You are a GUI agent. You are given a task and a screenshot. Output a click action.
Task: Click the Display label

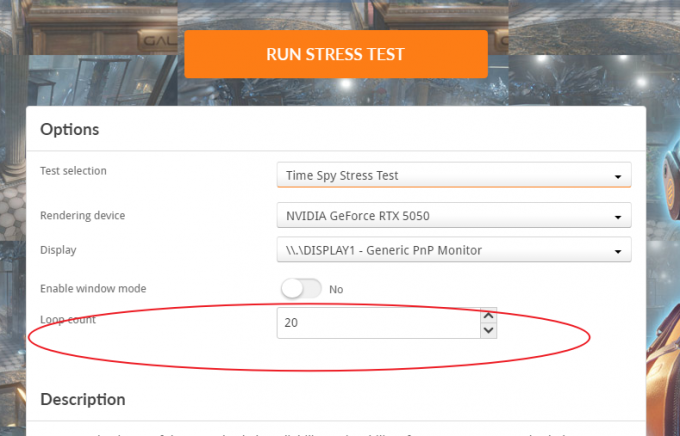point(58,250)
